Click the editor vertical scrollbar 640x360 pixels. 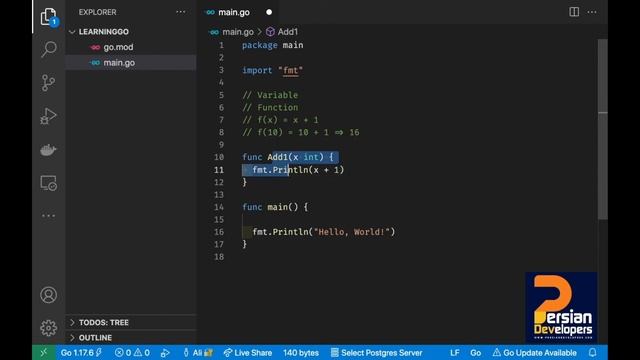pos(603,129)
